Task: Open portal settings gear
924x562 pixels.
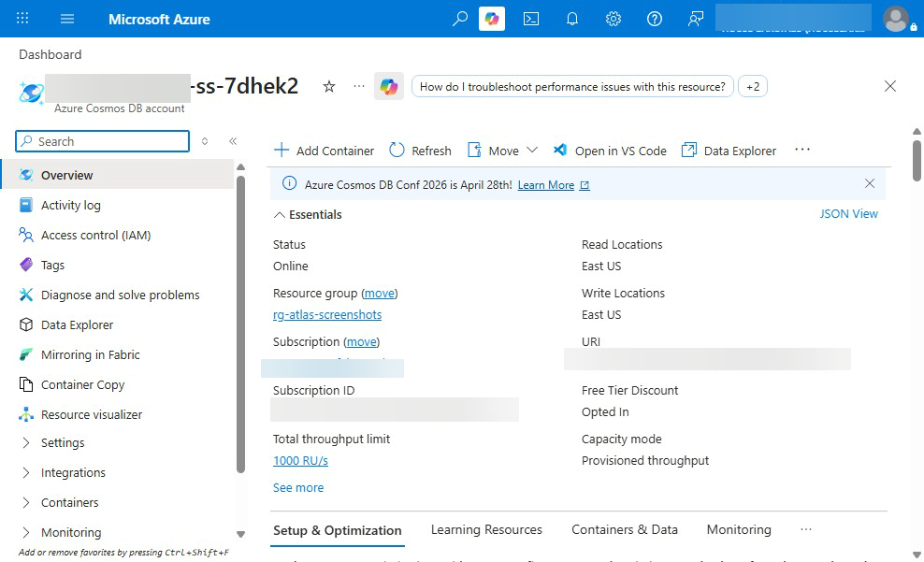Action: (614, 19)
